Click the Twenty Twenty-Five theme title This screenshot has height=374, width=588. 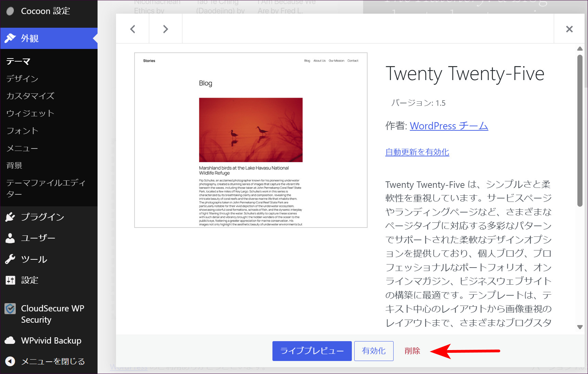coord(465,74)
